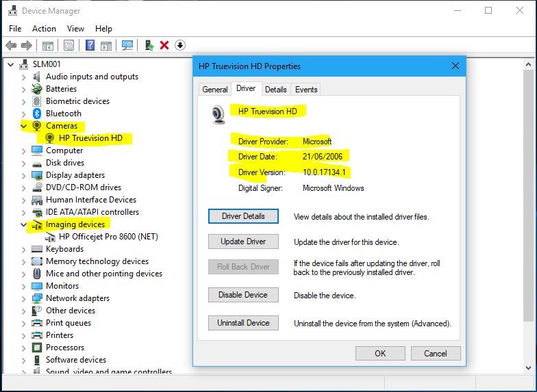Maximize the Device Manager window

[x=488, y=11]
